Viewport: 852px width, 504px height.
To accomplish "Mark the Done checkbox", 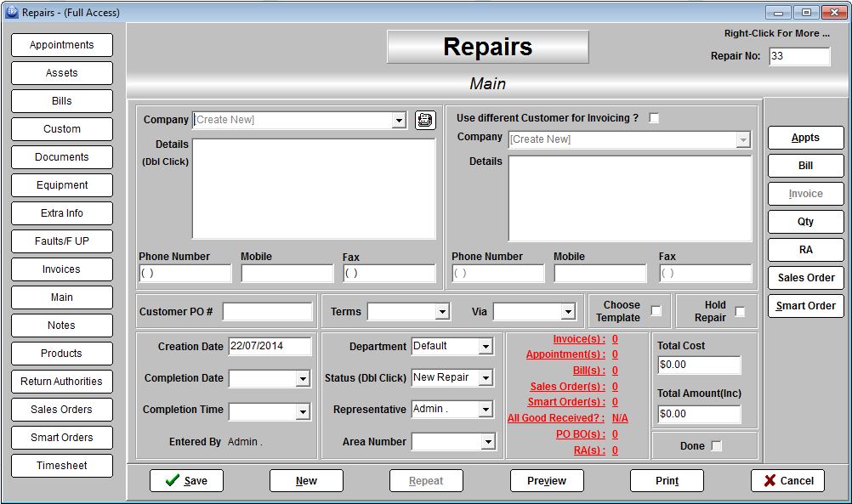I will 716,446.
